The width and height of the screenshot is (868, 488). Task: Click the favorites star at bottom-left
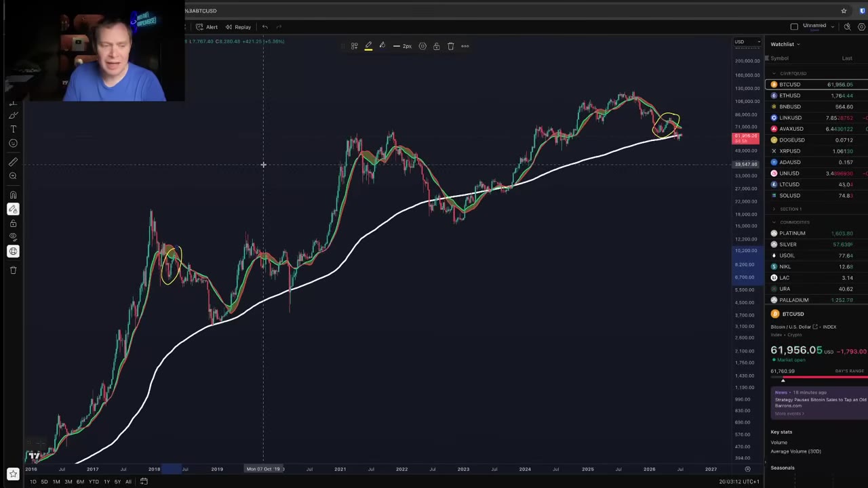coord(13,474)
